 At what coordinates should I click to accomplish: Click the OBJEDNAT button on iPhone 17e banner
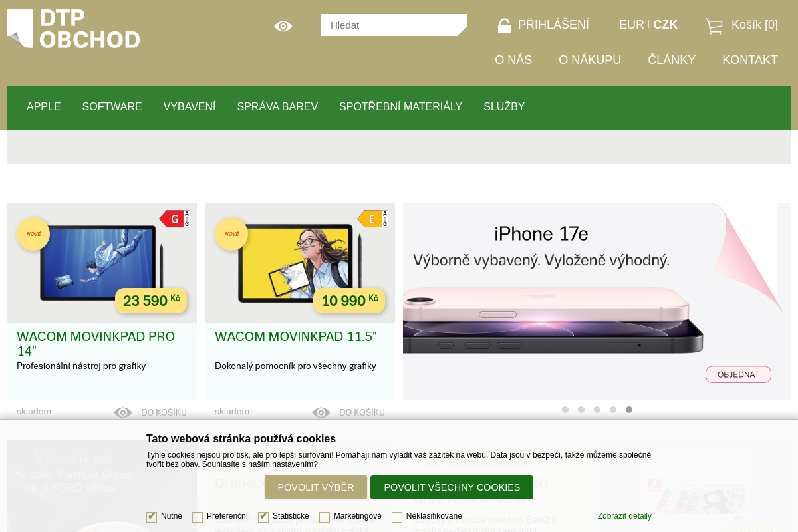[x=738, y=374]
